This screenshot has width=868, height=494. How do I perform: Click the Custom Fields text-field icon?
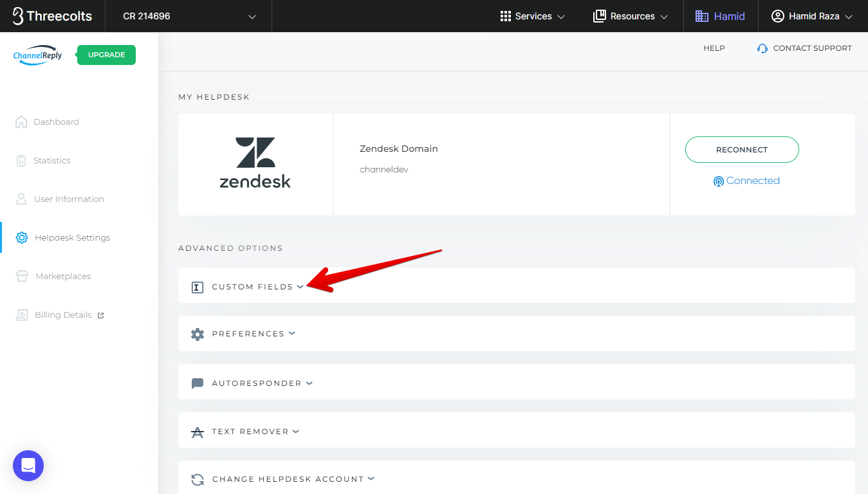click(198, 287)
